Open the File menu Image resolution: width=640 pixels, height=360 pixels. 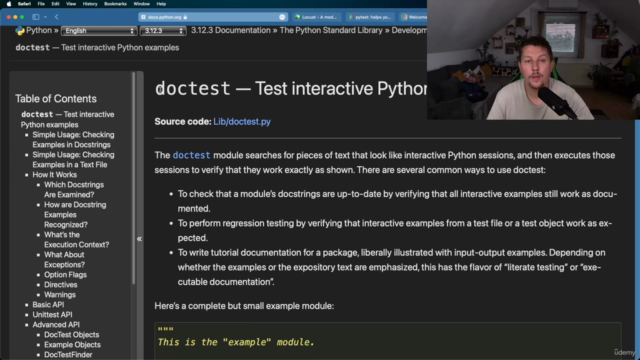pyautogui.click(x=41, y=4)
